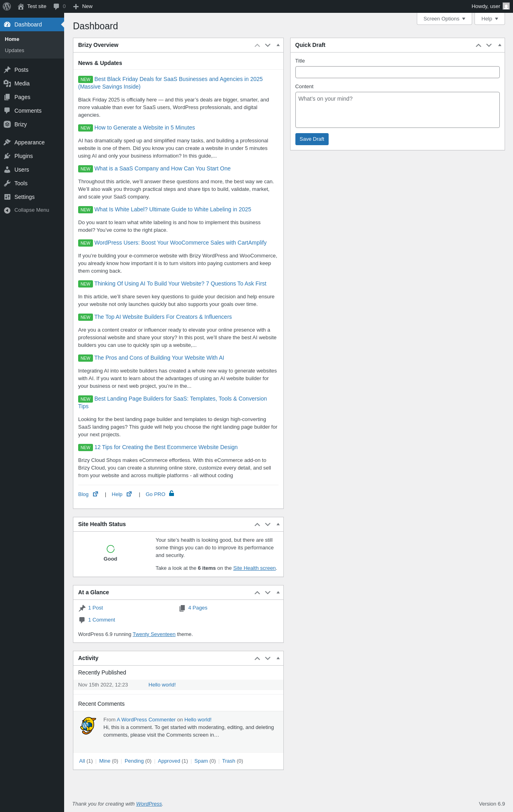Toggle the Brizy Overview panel collapse triangle
Image resolution: width=513 pixels, height=812 pixels.
coord(278,45)
